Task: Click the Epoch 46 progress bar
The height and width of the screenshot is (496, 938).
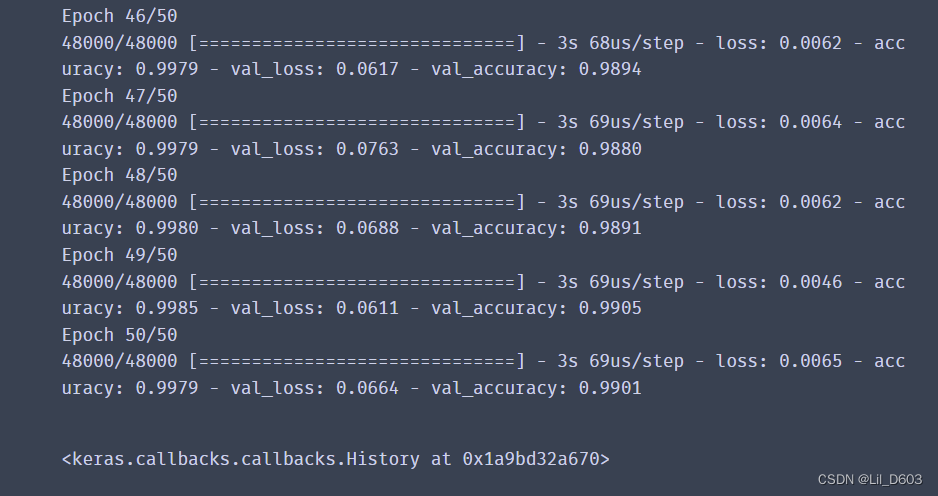Action: point(357,43)
